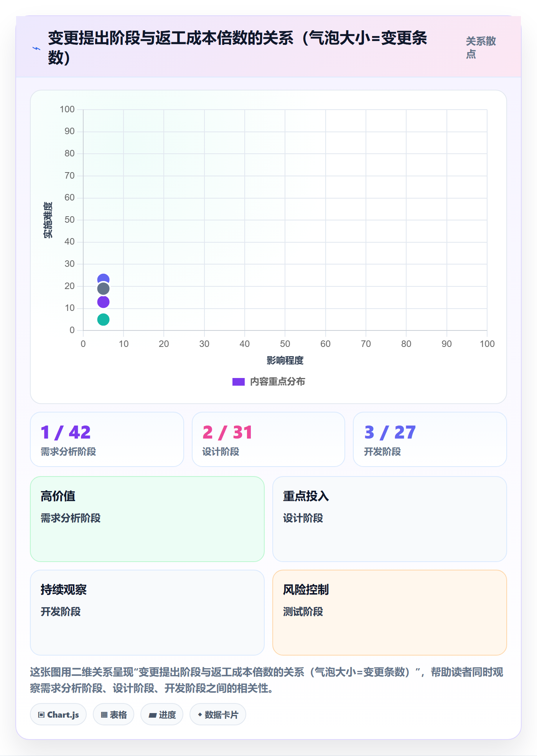
Task: Click the 进度 tag chip
Action: [162, 715]
